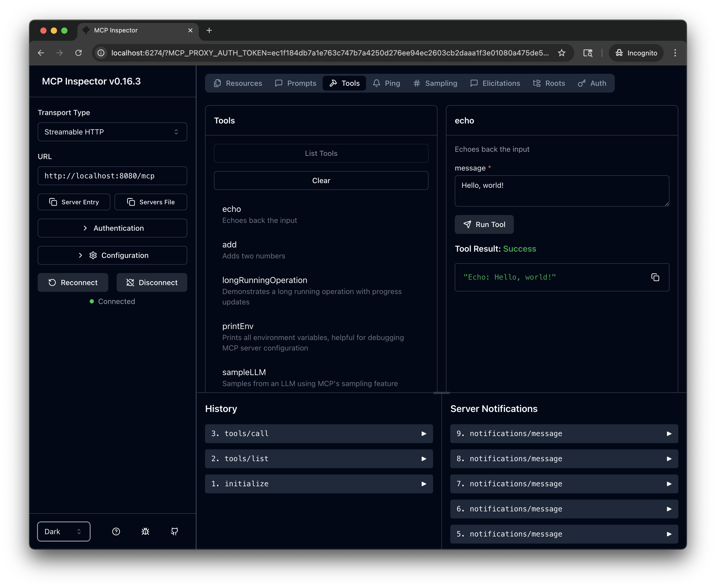The image size is (716, 588).
Task: Click the browser reload icon
Action: [78, 53]
